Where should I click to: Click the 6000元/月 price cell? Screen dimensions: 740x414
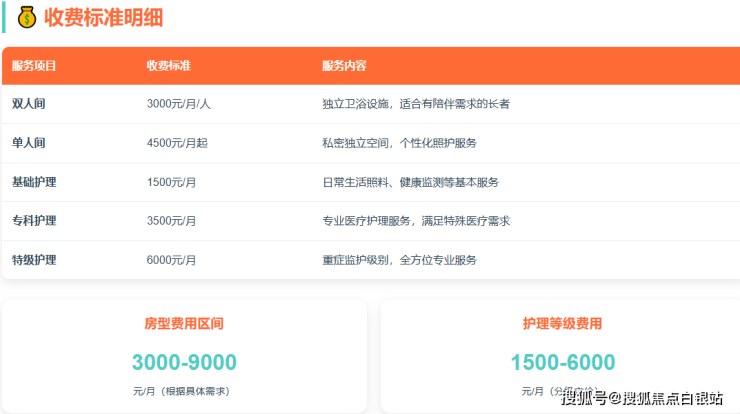pyautogui.click(x=171, y=259)
